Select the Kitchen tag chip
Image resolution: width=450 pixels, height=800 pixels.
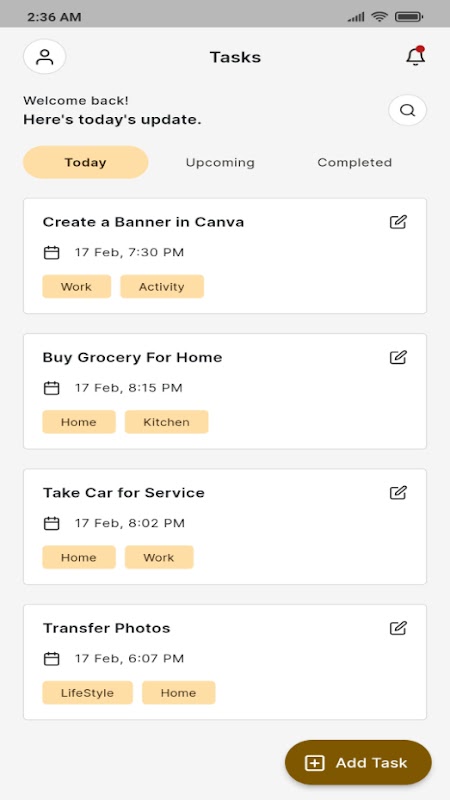pos(166,422)
